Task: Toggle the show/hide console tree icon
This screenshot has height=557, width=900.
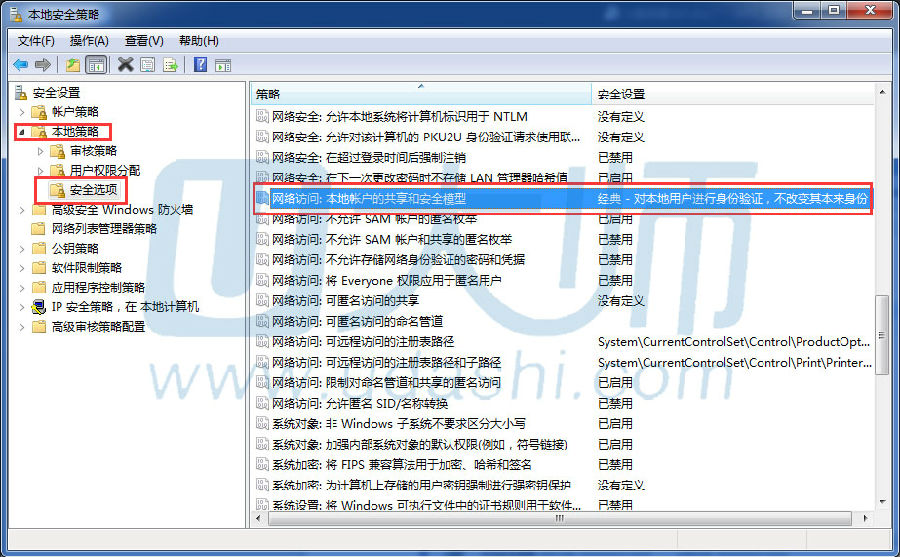Action: [x=96, y=65]
